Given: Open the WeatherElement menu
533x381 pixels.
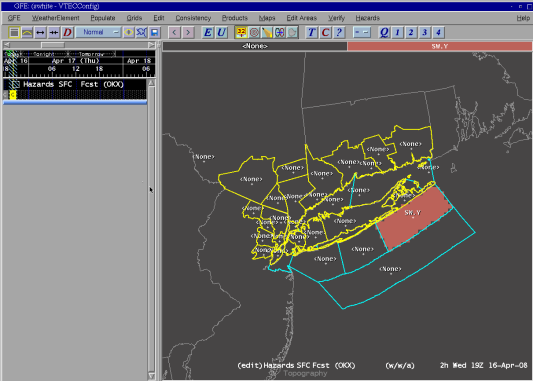Looking at the screenshot, I should (x=55, y=18).
